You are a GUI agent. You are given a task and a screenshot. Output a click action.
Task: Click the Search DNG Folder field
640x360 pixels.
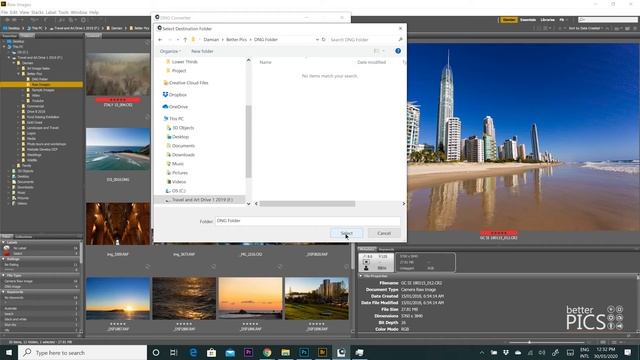[362, 40]
